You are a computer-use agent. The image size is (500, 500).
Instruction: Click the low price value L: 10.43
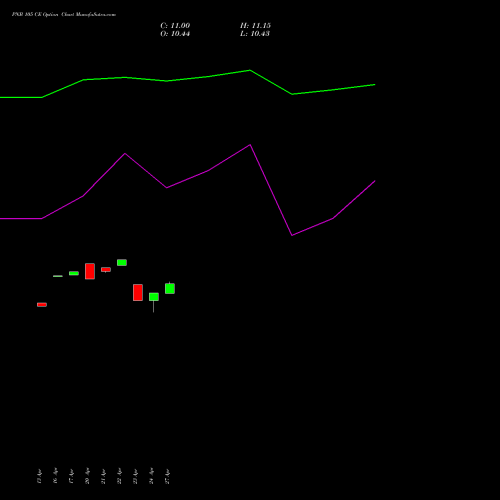[255, 34]
